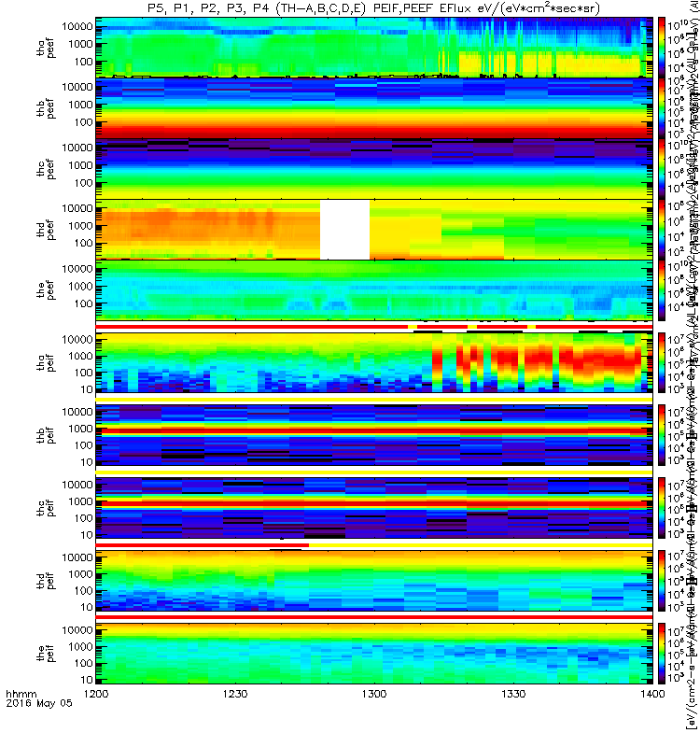Click the thd peif color bar
Image resolution: width=700 pixels, height=747 pixels.
[662, 580]
